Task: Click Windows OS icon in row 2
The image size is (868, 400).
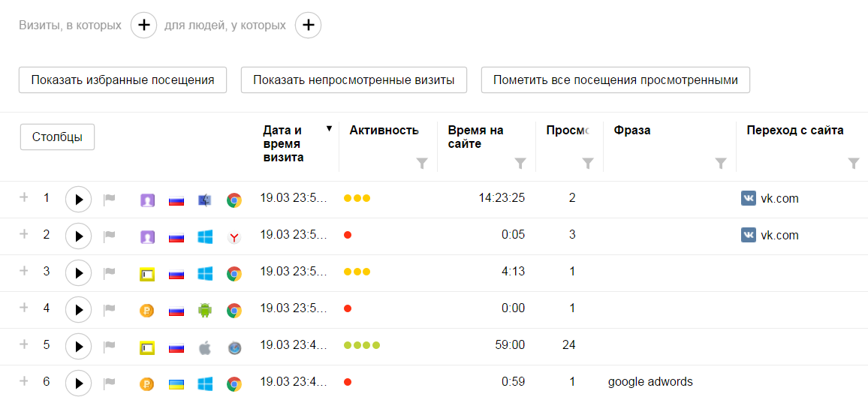Action: [205, 237]
